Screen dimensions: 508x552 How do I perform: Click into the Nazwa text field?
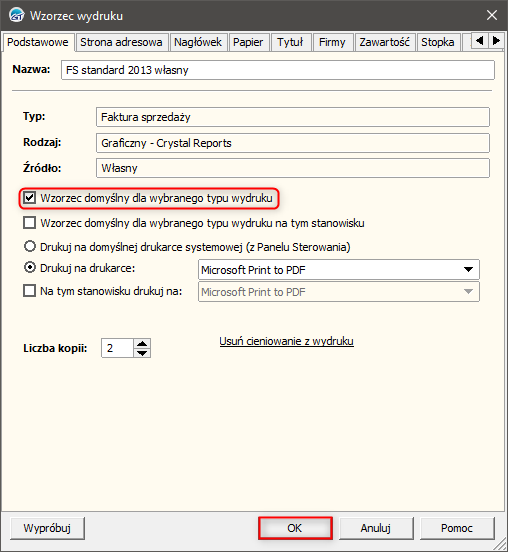(x=278, y=70)
